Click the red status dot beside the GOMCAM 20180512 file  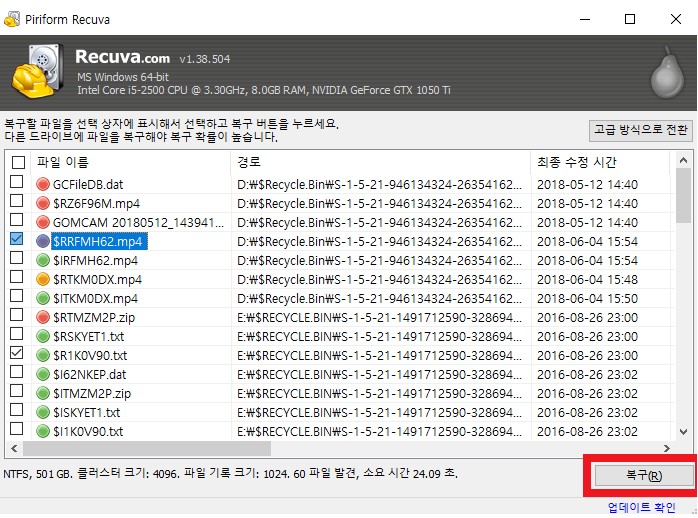43,222
